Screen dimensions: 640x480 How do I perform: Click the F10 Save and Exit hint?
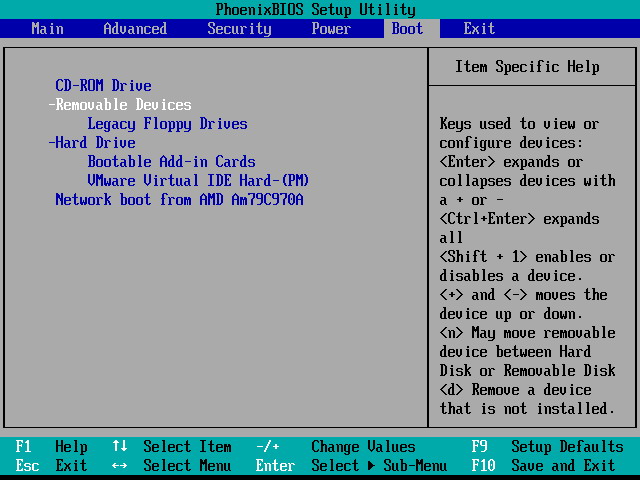[543, 465]
